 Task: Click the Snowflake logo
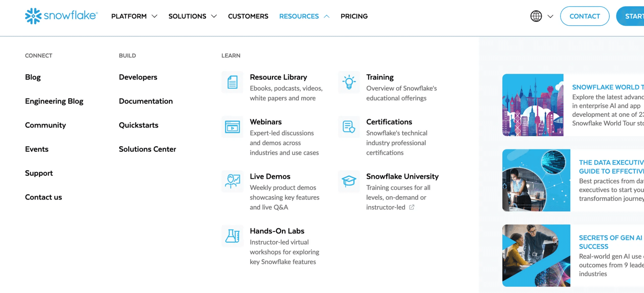click(x=61, y=16)
